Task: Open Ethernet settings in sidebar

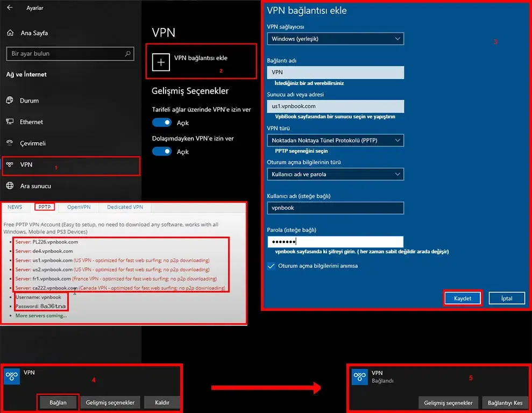Action: point(70,122)
